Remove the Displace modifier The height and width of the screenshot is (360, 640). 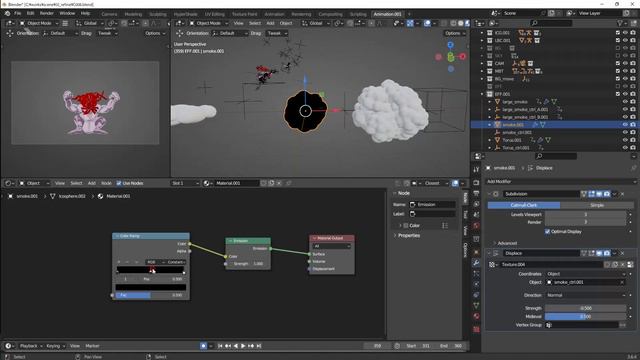pos(622,253)
